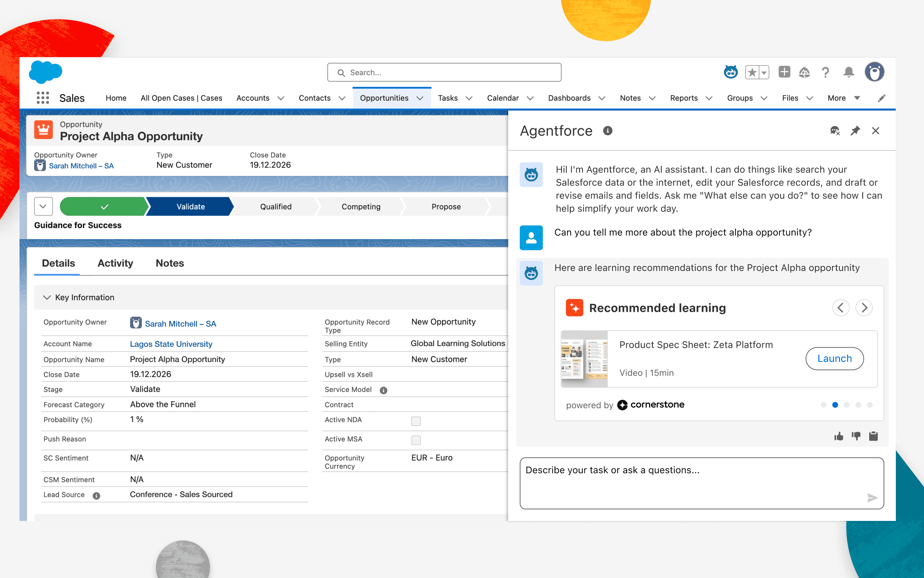Open the App Launcher grid icon
The image size is (924, 578).
pyautogui.click(x=43, y=98)
